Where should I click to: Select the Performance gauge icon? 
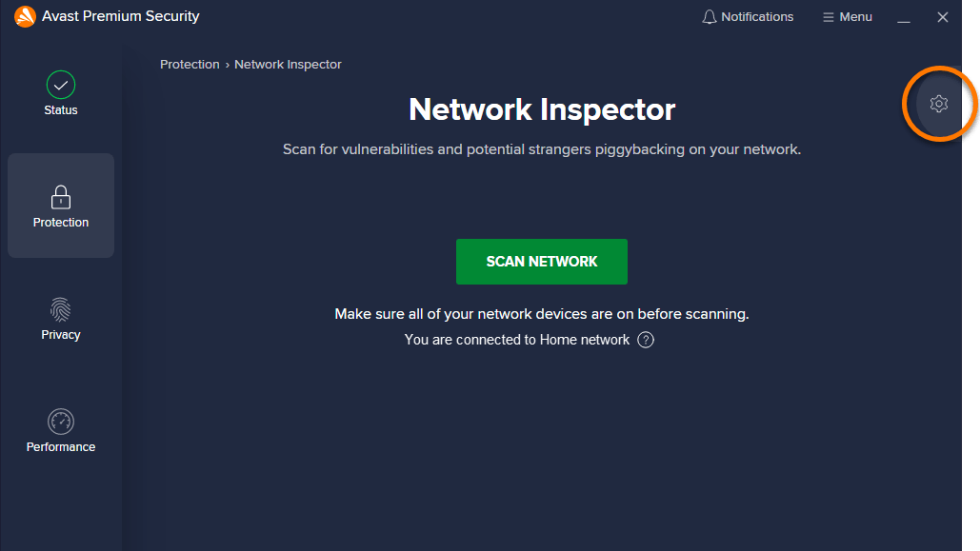tap(60, 422)
